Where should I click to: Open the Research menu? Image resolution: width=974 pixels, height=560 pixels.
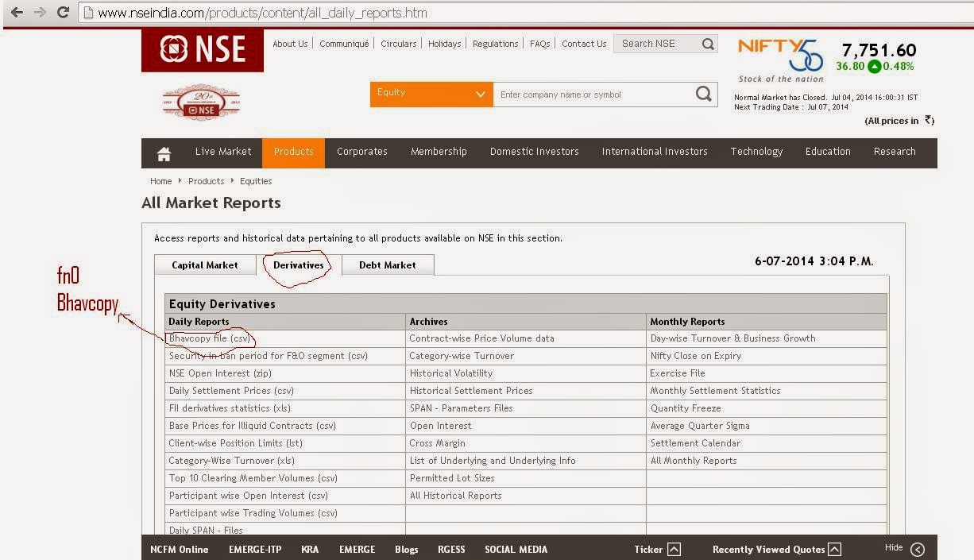click(x=895, y=152)
